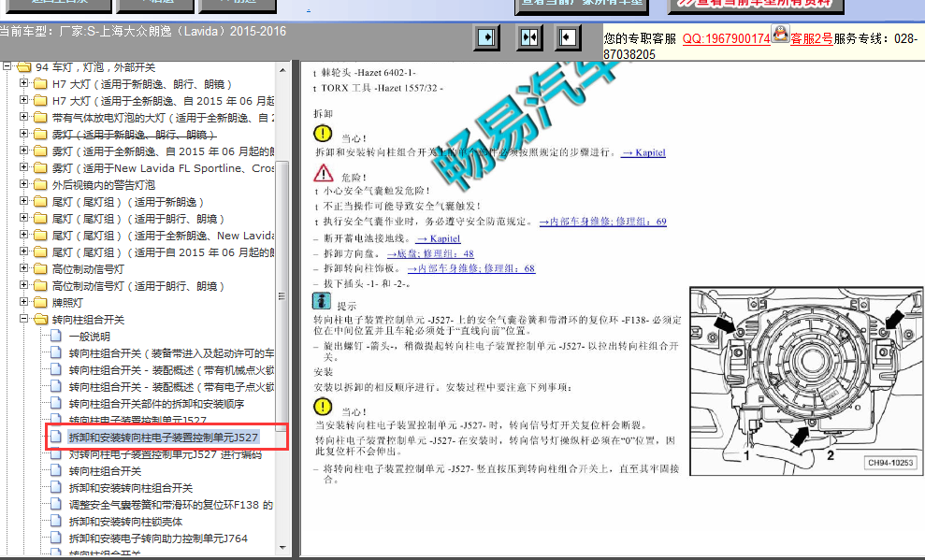Click document icon next to 一般说明
This screenshot has height=560, width=925.
pos(56,336)
